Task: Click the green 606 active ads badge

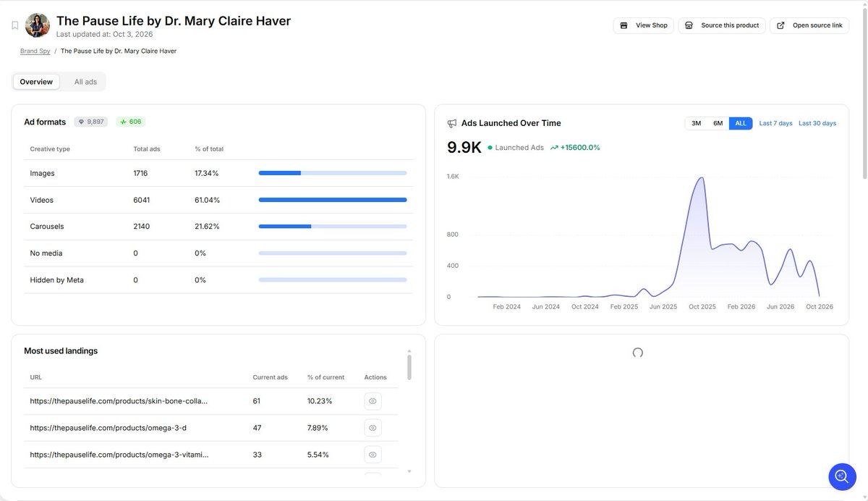Action: (x=131, y=122)
